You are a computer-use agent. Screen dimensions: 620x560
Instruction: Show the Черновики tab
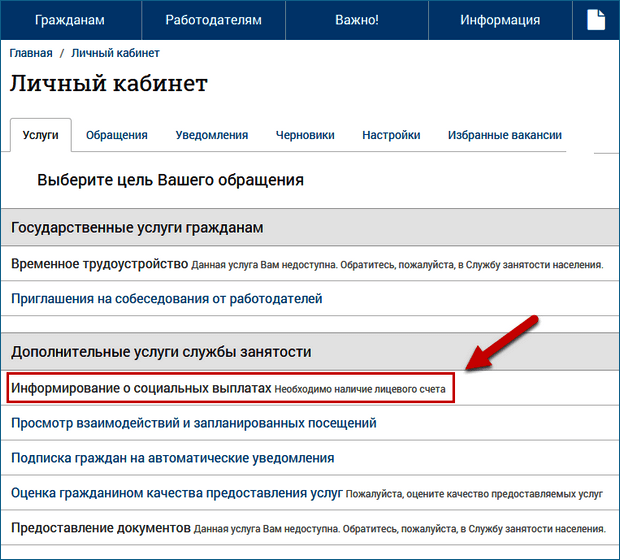tap(306, 135)
